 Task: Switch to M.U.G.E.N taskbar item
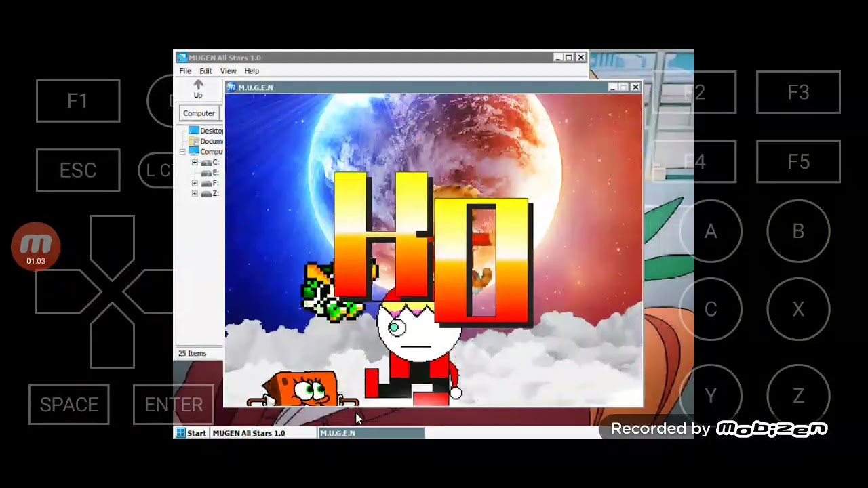[371, 433]
